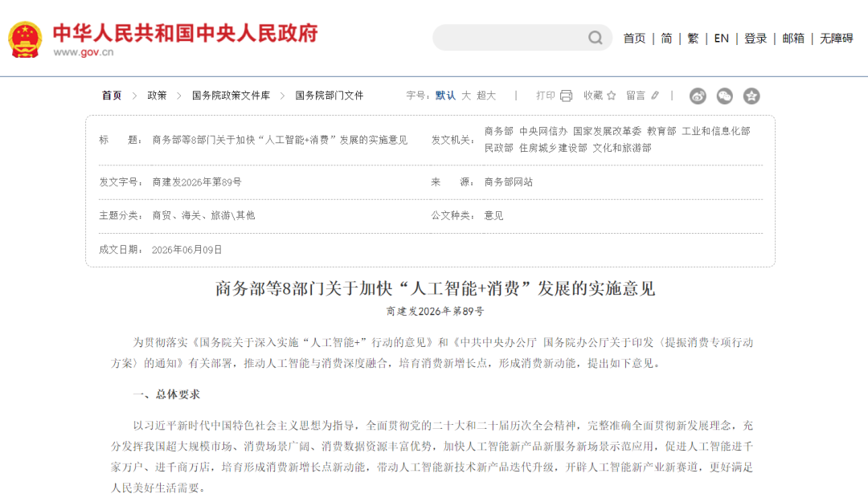Click date value 2026年06月09日
This screenshot has height=498, width=868.
coord(186,250)
